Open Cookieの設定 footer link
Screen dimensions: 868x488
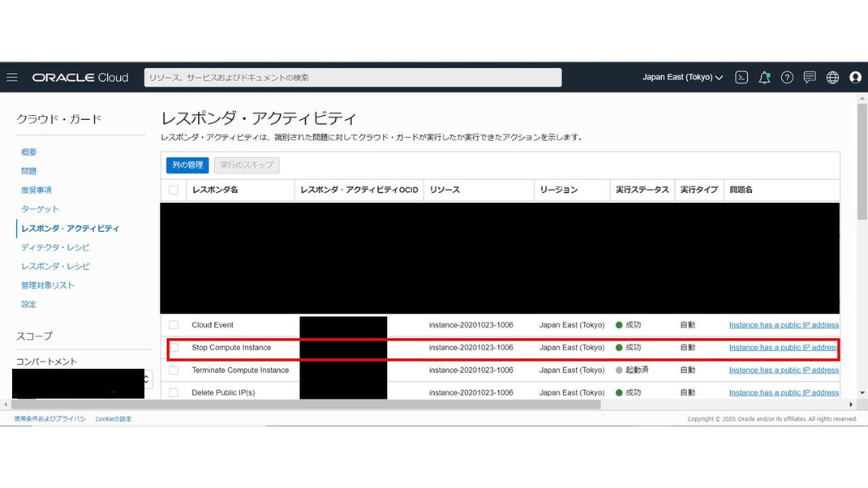click(x=114, y=419)
